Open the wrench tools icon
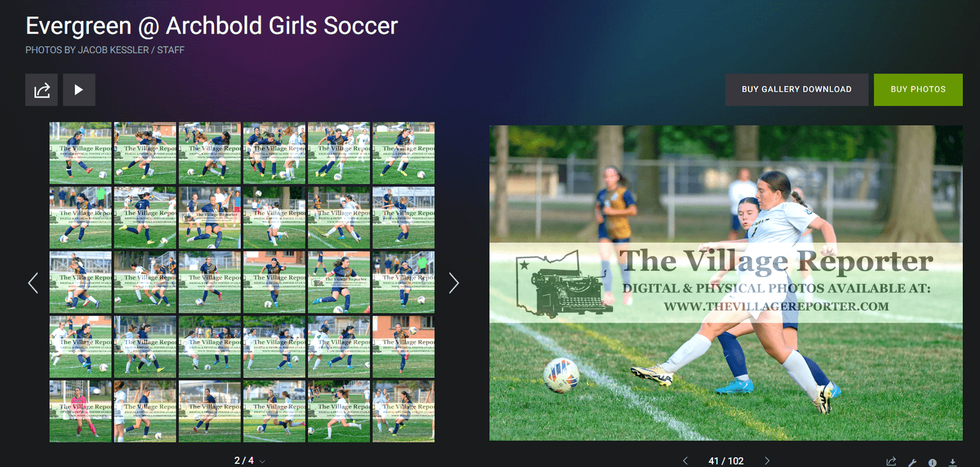 912,463
